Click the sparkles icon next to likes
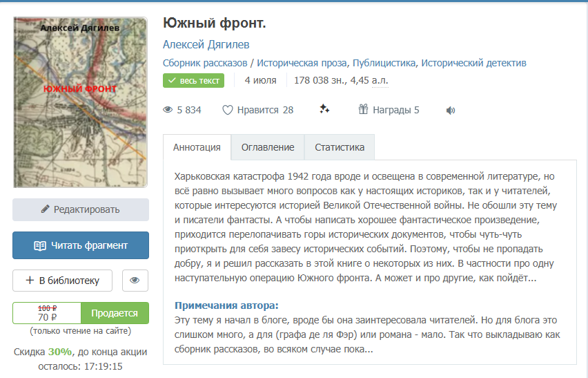Viewport: 588px width, 378px height. point(325,110)
